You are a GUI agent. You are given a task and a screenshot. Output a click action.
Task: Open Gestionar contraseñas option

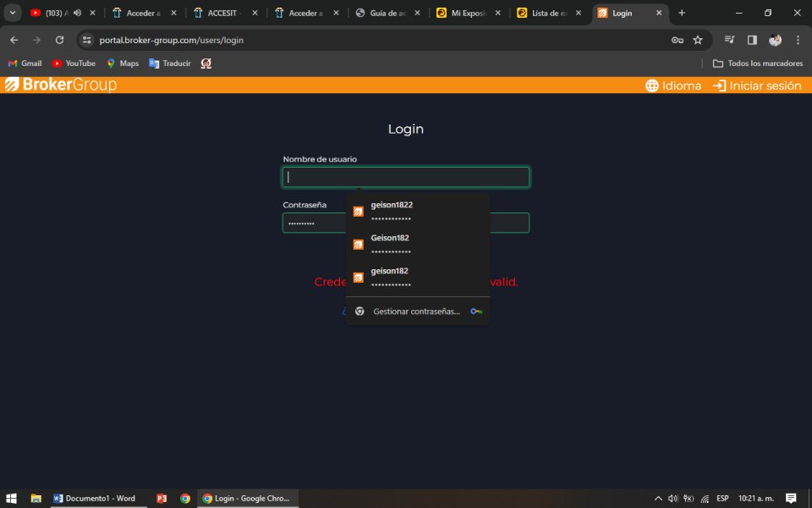[417, 312]
